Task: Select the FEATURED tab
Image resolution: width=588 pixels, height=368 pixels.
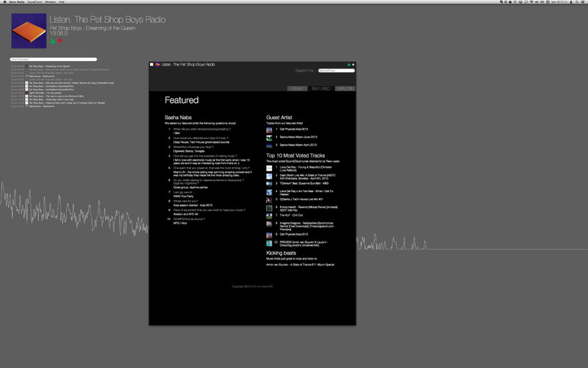Action: click(x=320, y=88)
